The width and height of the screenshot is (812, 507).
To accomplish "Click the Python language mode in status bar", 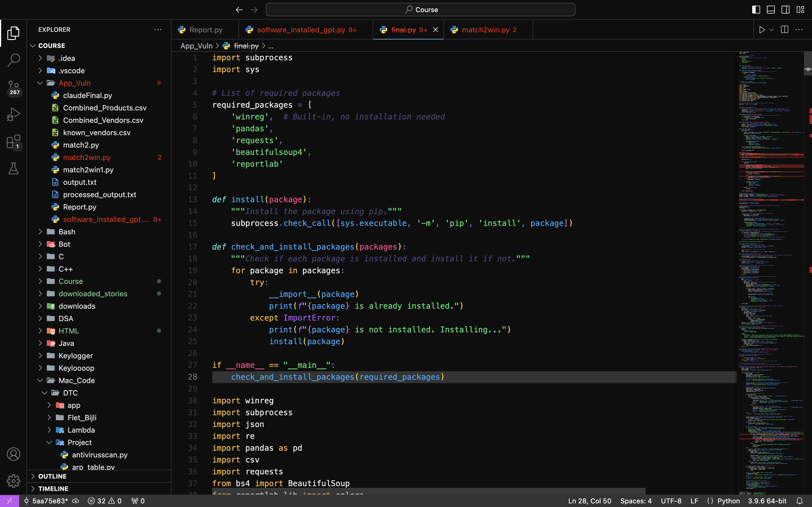I will click(x=728, y=501).
